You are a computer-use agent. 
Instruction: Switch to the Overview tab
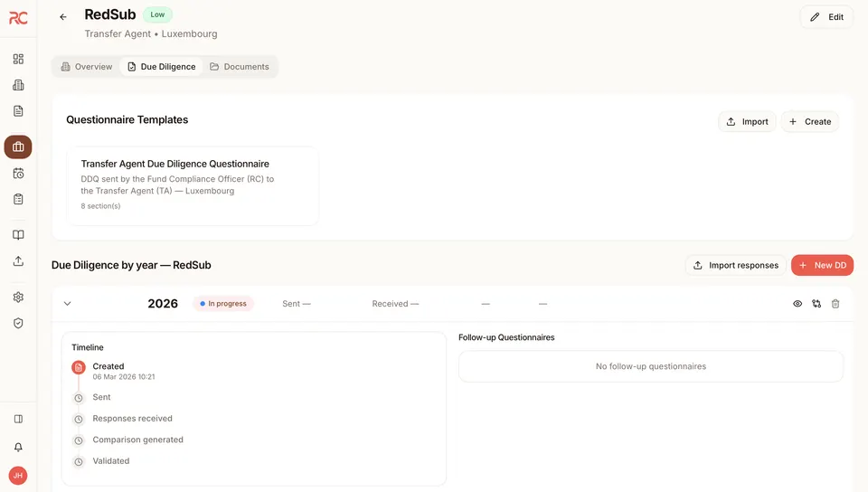point(87,66)
